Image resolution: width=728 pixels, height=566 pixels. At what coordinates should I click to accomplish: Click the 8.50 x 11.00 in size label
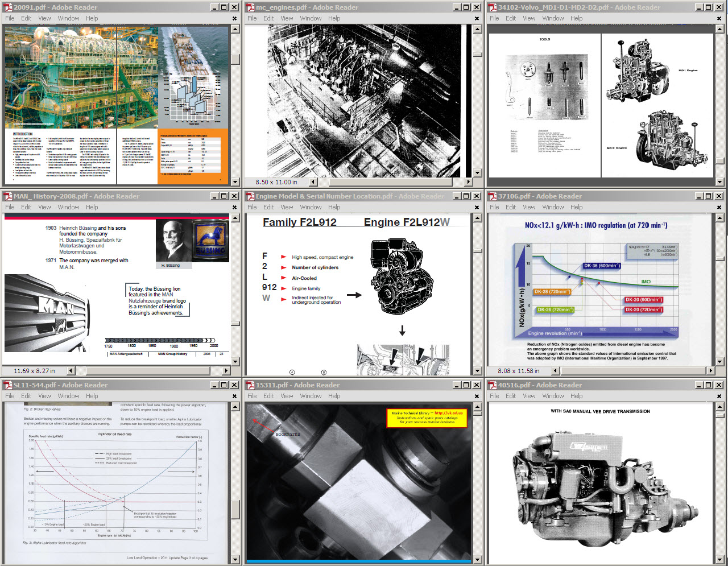[276, 182]
